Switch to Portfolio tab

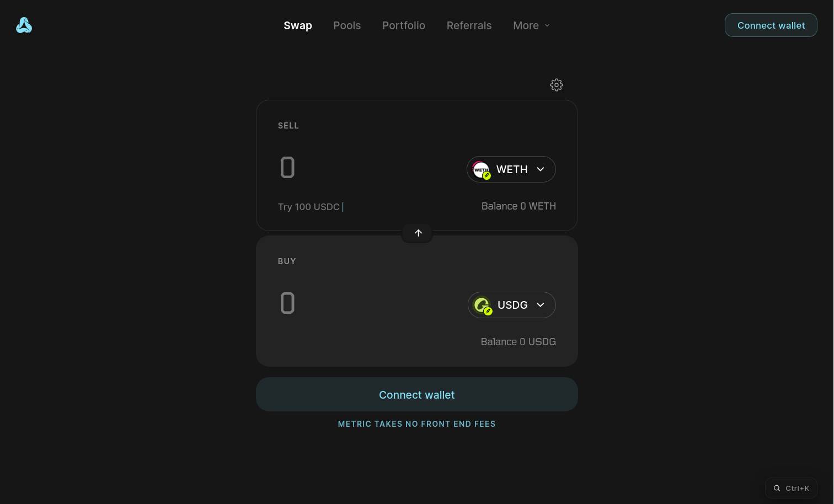point(404,25)
